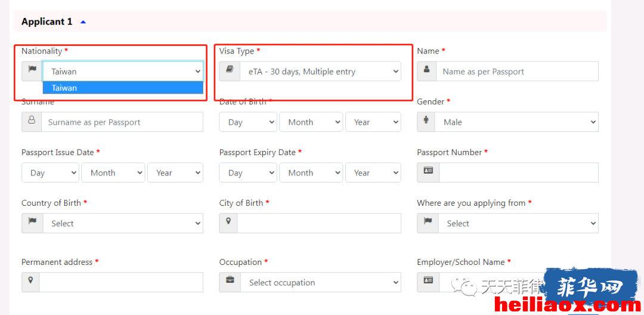
Task: Focus the Surname as per Passport field
Action: click(122, 122)
